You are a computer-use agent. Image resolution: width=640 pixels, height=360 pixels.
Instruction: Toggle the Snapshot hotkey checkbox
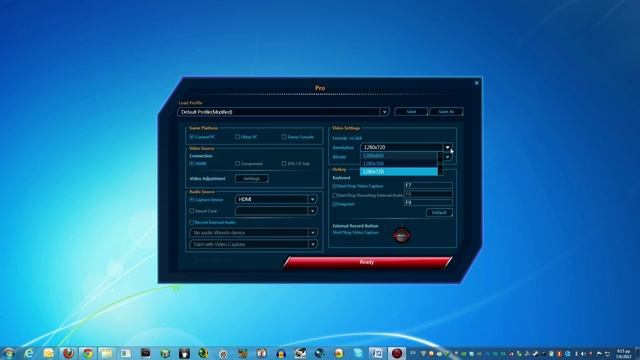click(335, 204)
